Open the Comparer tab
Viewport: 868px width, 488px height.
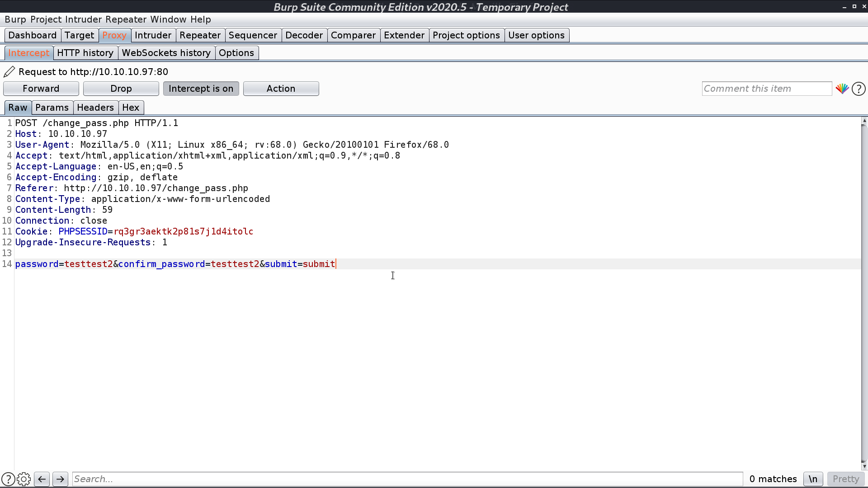[x=353, y=35]
